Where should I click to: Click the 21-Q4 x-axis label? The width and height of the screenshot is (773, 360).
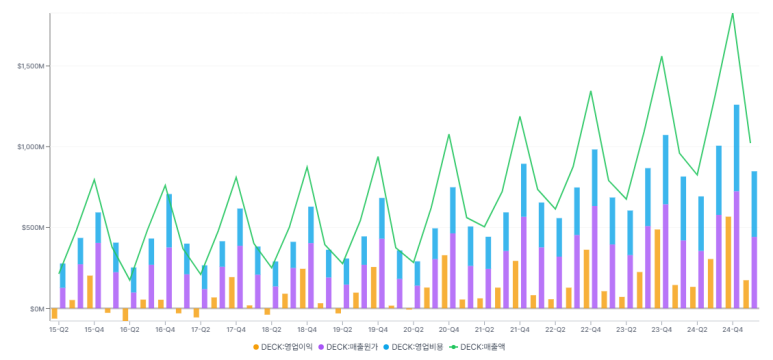click(520, 329)
